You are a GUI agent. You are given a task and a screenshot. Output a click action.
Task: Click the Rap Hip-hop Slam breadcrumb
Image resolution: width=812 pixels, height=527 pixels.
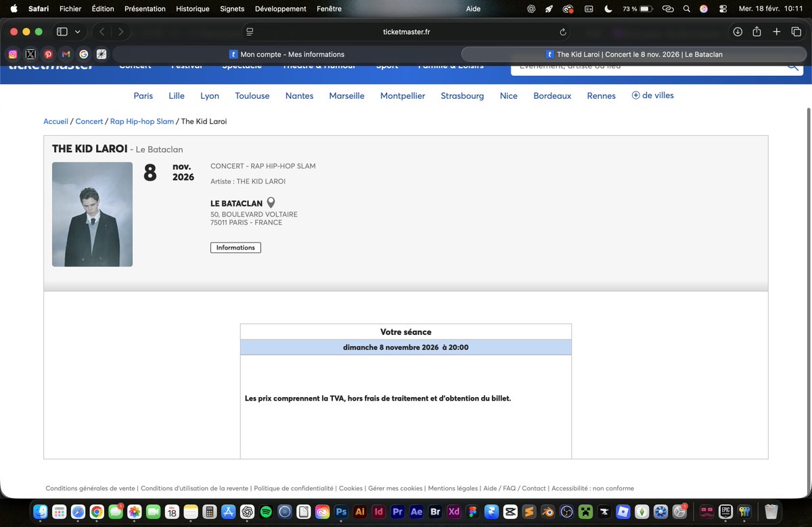click(x=142, y=122)
